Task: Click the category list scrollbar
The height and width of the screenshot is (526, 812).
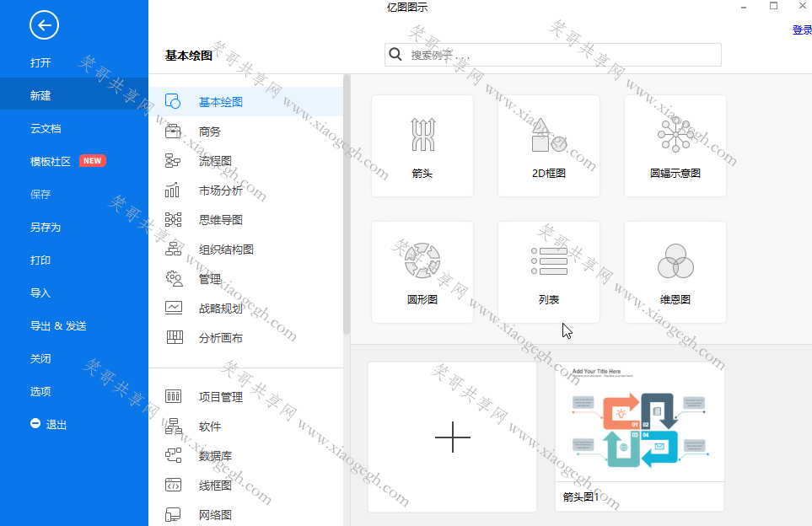Action: coord(347,205)
